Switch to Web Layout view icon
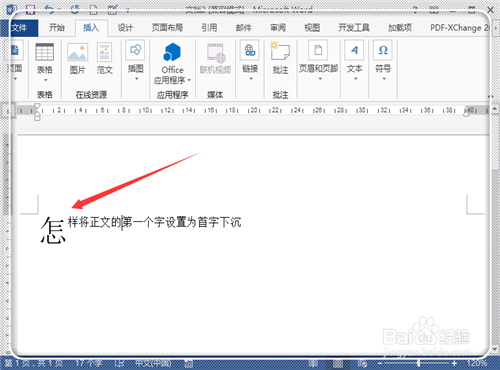The width and height of the screenshot is (500, 370). point(362,363)
